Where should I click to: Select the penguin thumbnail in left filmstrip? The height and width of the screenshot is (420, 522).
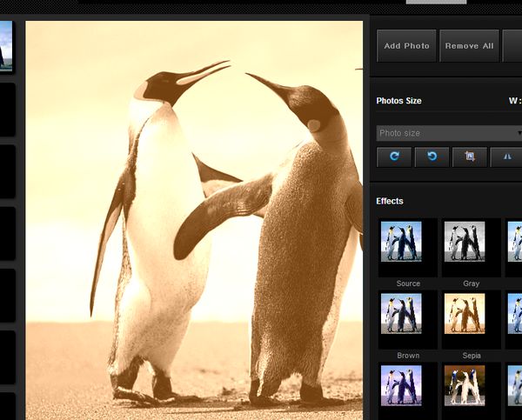pyautogui.click(x=5, y=45)
